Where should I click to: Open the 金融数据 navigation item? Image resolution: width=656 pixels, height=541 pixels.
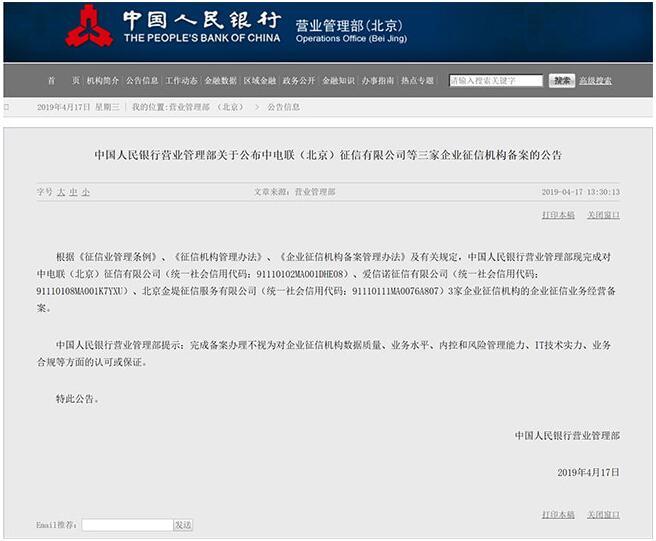[x=220, y=81]
